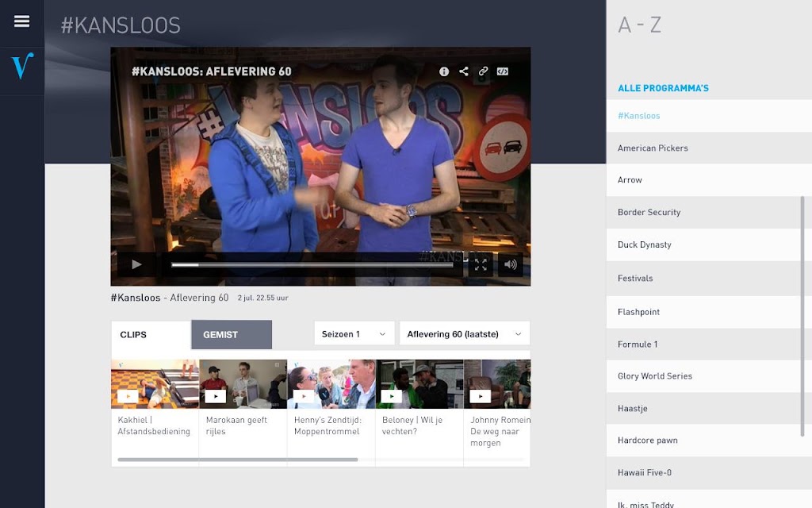
Task: Copy video link icon
Action: tap(483, 71)
